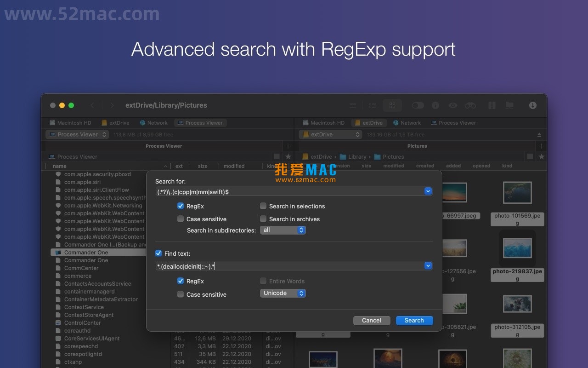Image resolution: width=588 pixels, height=368 pixels.
Task: Eject the extDrive volume
Action: [539, 134]
